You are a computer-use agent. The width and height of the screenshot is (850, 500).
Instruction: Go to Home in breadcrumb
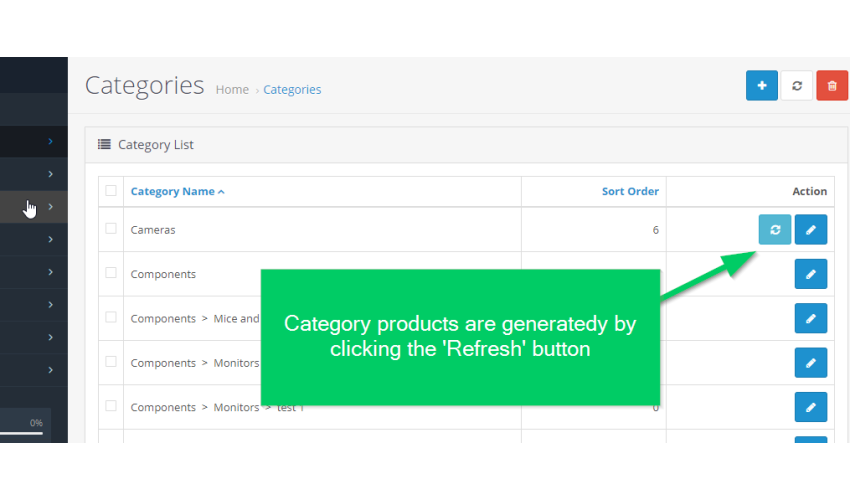click(232, 89)
